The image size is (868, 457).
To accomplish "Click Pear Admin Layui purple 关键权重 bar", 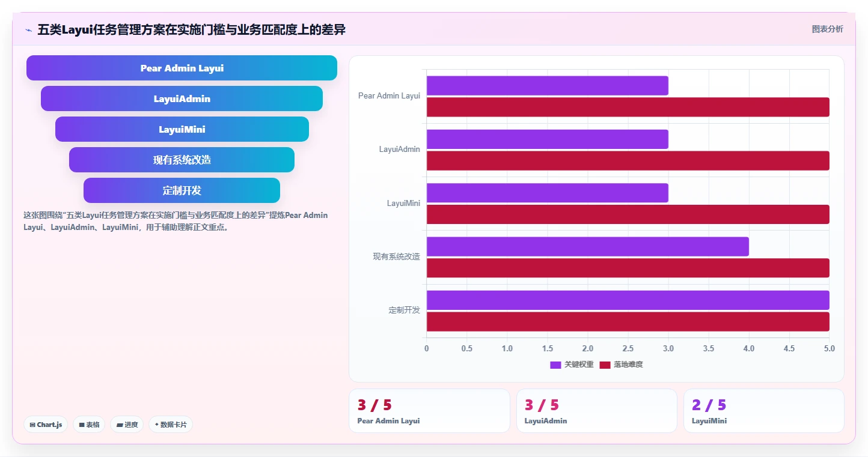I will 547,85.
